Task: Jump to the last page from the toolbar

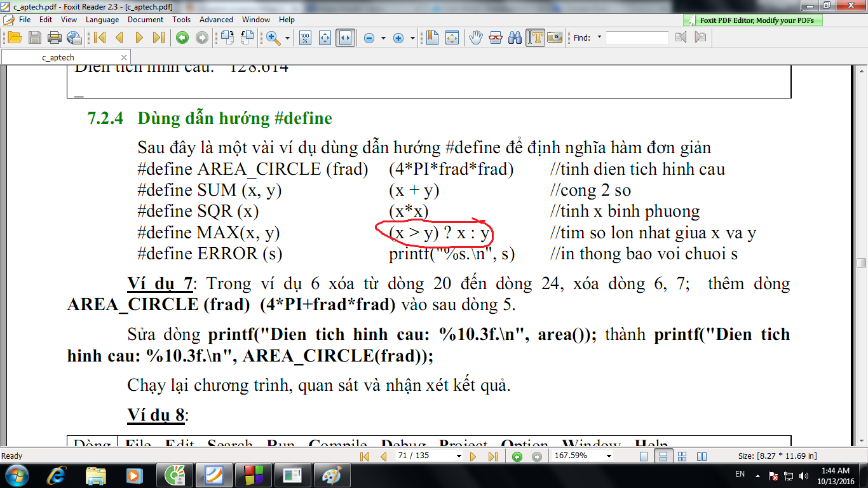Action: 159,37
